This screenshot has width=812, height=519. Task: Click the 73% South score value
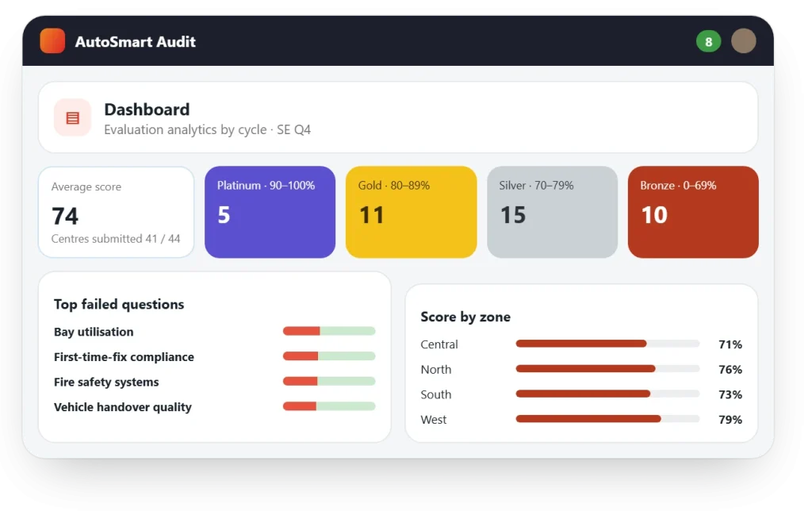point(730,394)
